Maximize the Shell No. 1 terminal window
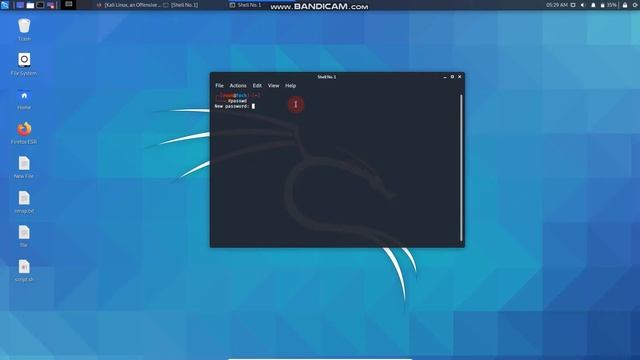Viewport: 640px width, 360px height. tap(452, 77)
